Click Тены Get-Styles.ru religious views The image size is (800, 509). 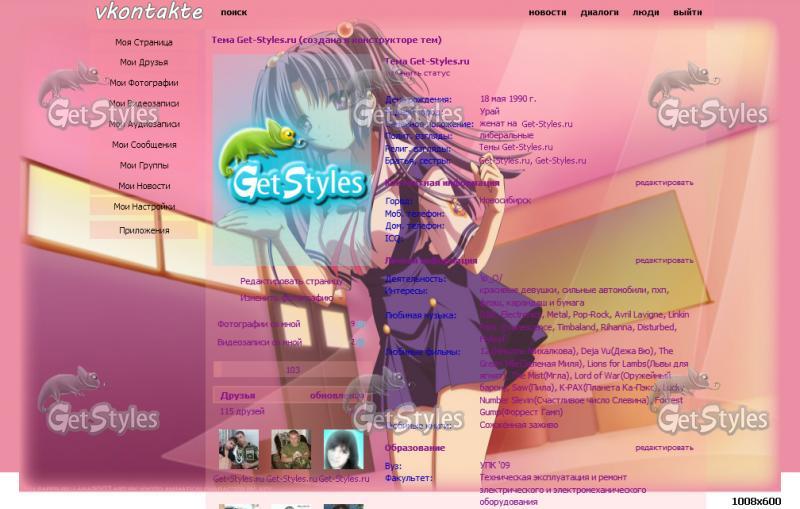tap(516, 147)
